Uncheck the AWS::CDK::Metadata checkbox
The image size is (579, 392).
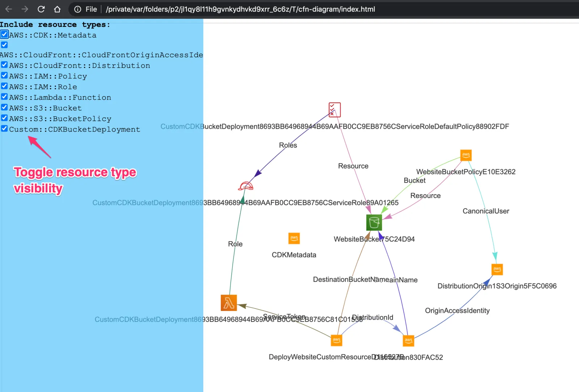point(4,34)
